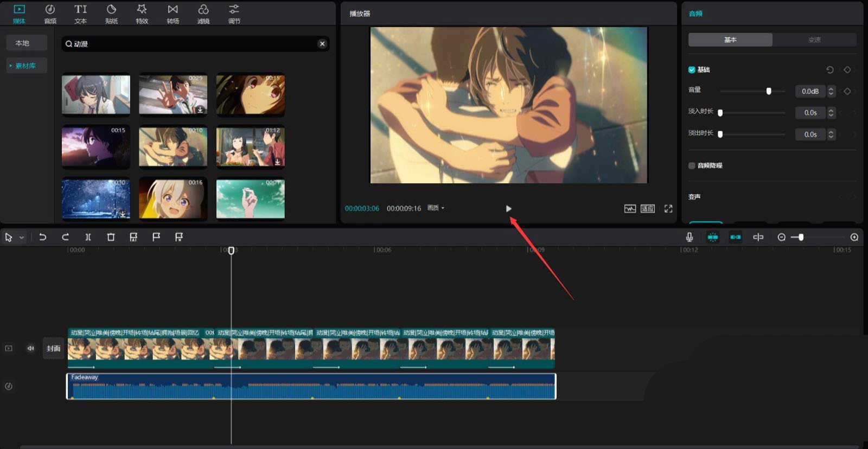Click the fade-in 0.0s value field
This screenshot has height=449, width=868.
pos(810,113)
